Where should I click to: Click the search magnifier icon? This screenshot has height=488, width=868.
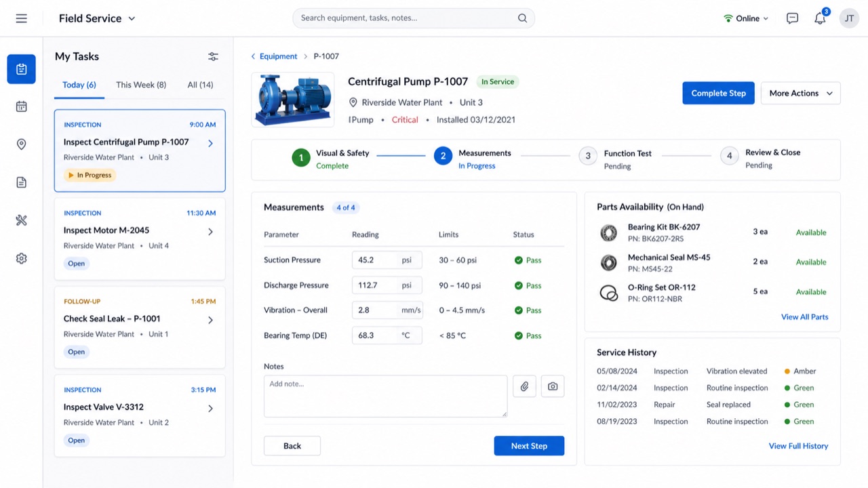pos(522,18)
